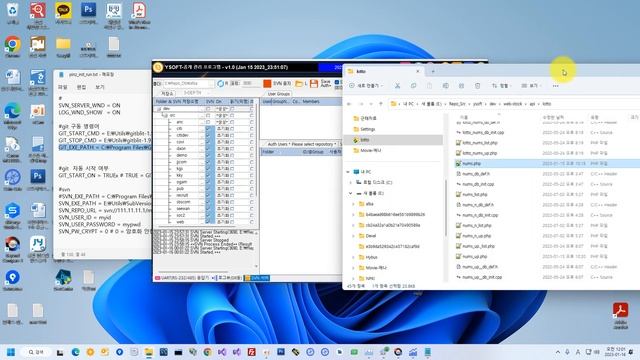Open the See more ellipsis in Explorer toolbar
The width and height of the screenshot is (640, 360).
click(555, 86)
